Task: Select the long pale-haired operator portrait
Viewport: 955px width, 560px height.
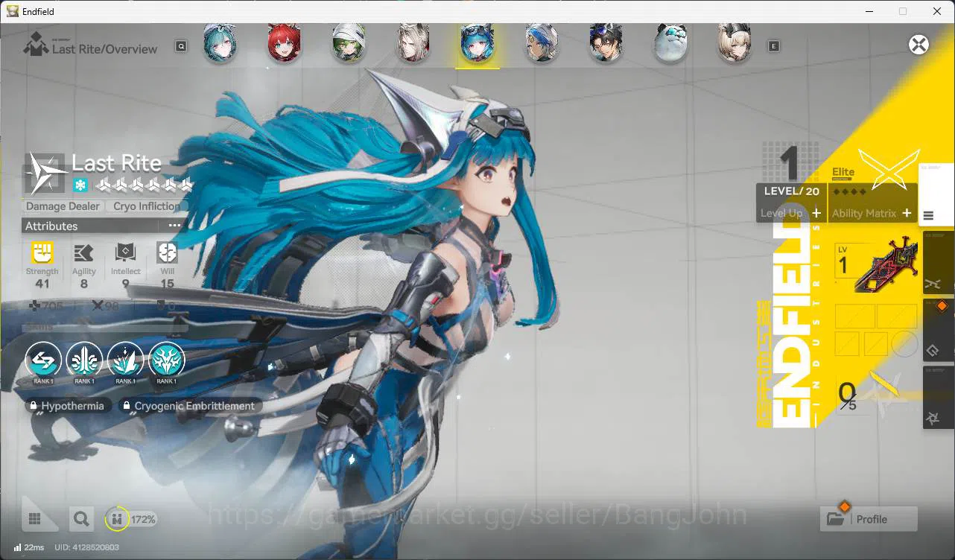Action: [x=412, y=43]
